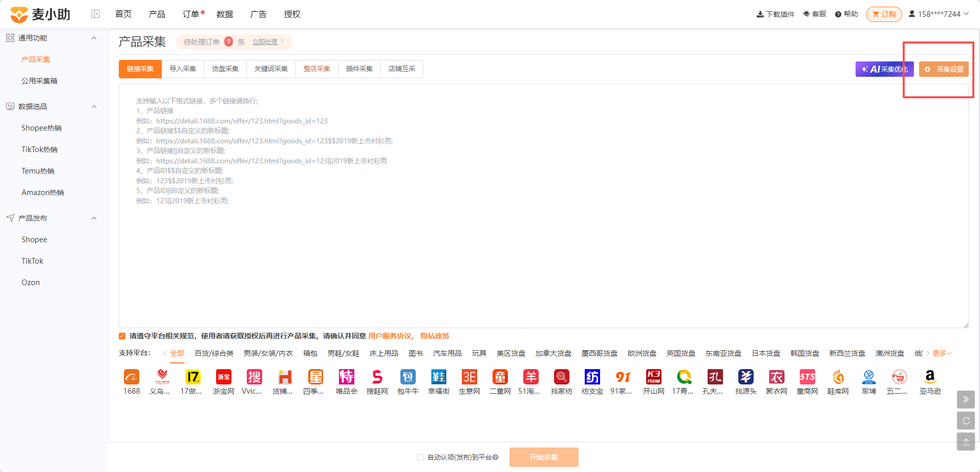
Task: Select the 浙宝网 platform icon
Action: coord(224,377)
